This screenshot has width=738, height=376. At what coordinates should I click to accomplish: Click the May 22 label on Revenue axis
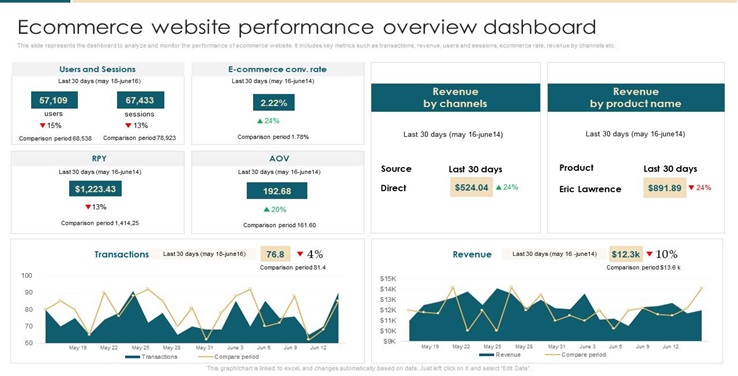461,347
